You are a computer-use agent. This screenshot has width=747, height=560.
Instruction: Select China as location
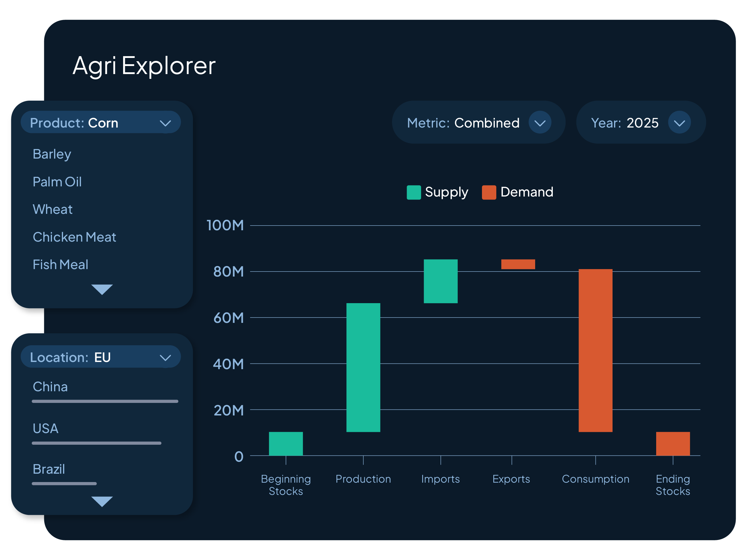click(x=50, y=387)
